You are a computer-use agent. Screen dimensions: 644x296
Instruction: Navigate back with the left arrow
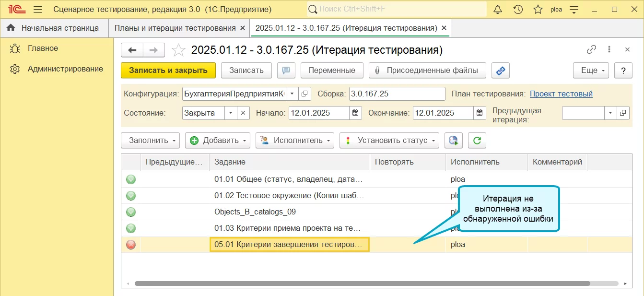[x=132, y=50]
